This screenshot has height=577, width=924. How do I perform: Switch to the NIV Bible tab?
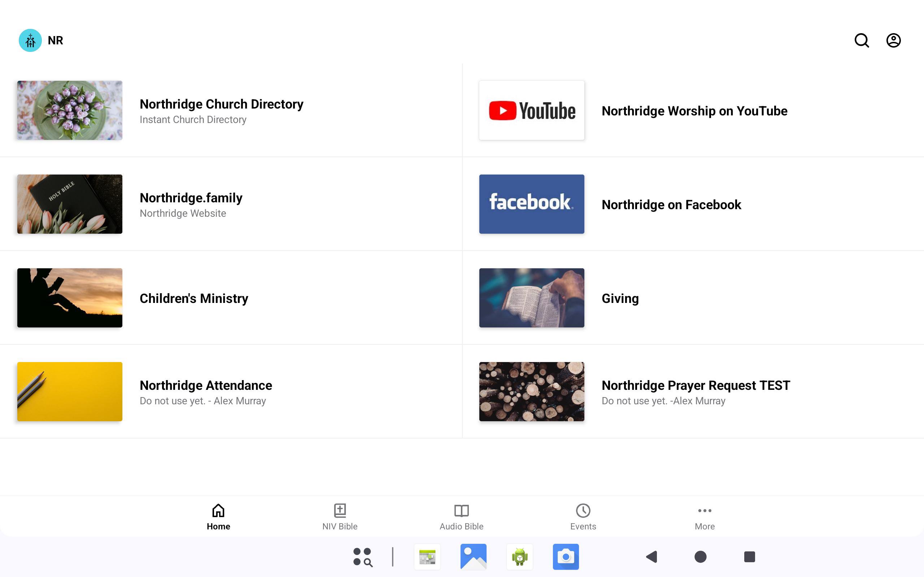(339, 517)
